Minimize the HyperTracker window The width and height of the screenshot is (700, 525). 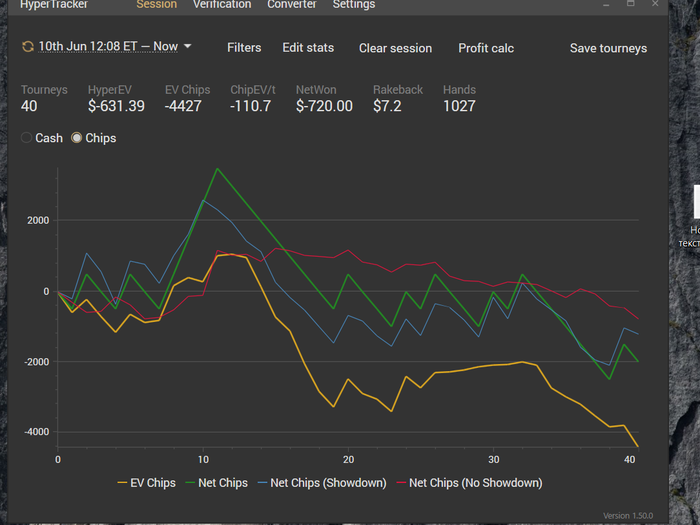click(x=606, y=4)
